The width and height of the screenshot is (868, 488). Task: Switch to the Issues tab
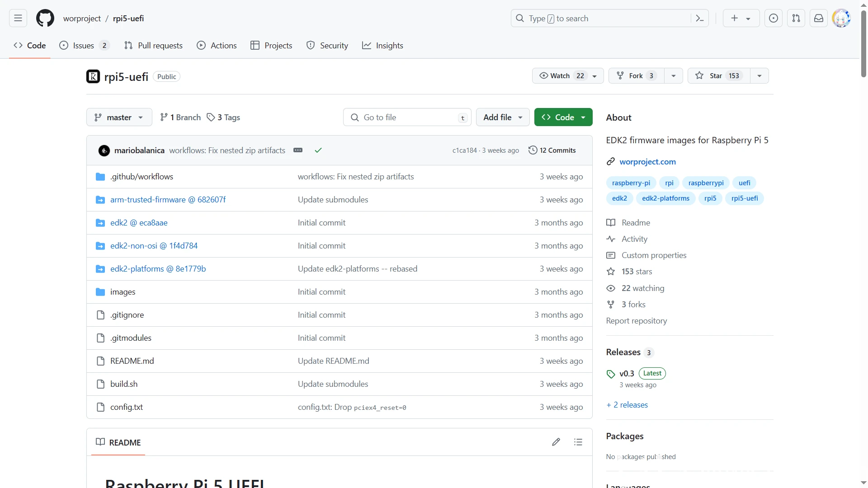point(84,46)
